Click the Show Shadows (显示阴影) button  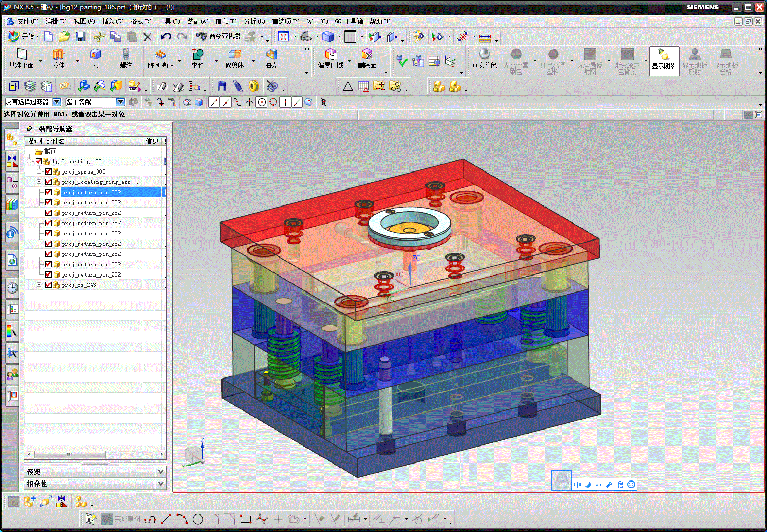(664, 60)
